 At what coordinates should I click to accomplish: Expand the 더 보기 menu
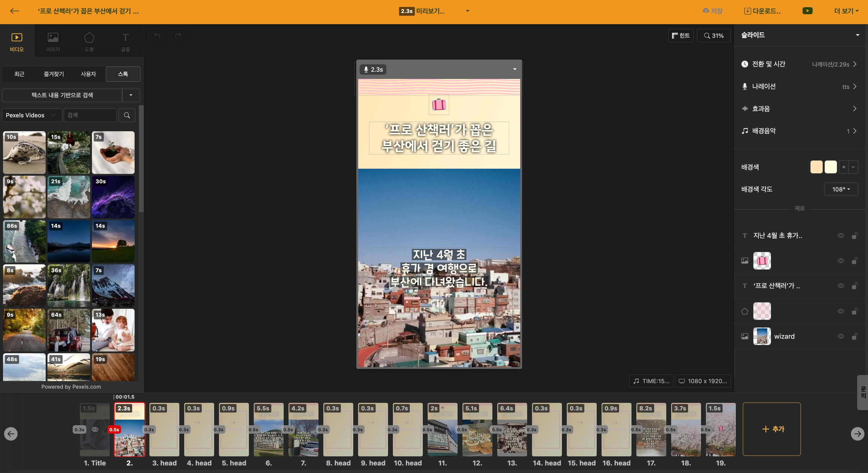point(846,11)
